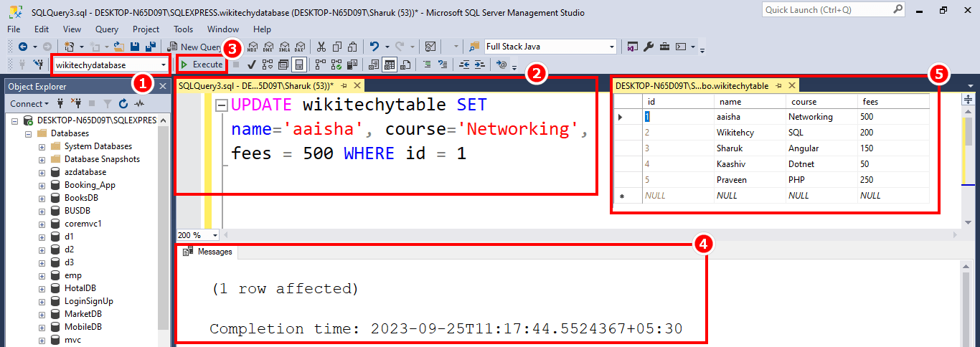Click the Increase Indent icon
The height and width of the screenshot is (347, 980).
tap(479, 65)
